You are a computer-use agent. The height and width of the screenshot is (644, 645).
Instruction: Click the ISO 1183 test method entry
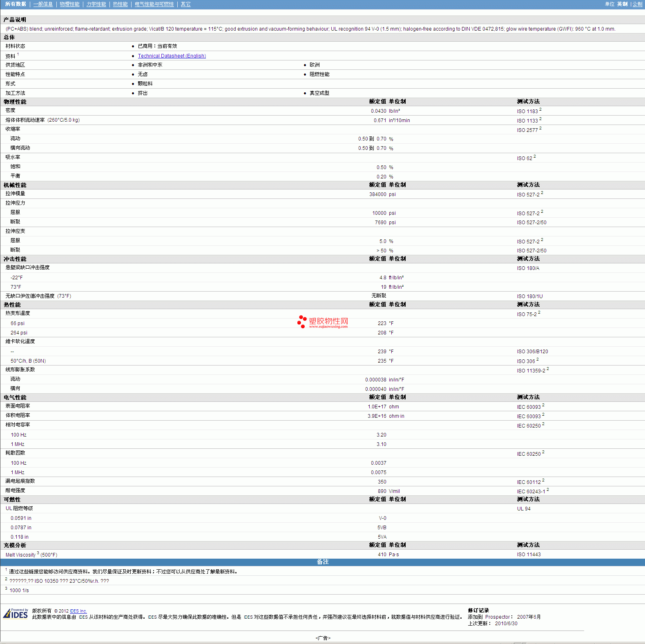click(527, 111)
